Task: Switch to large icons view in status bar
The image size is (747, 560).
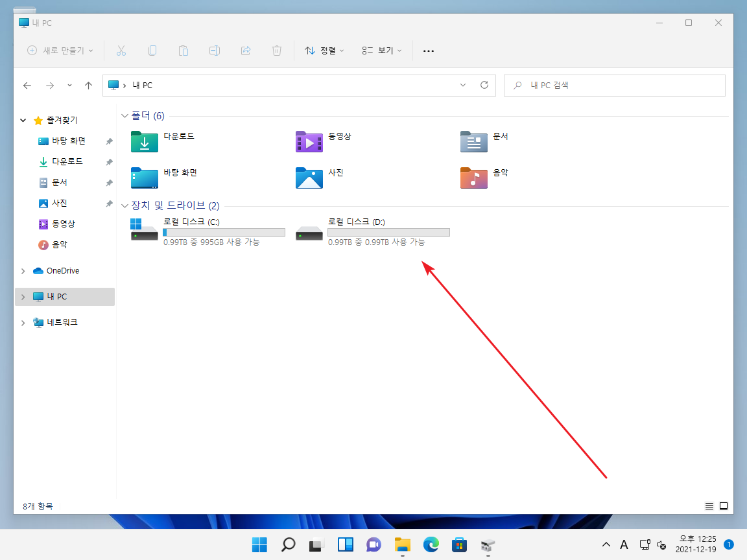Action: pyautogui.click(x=724, y=506)
